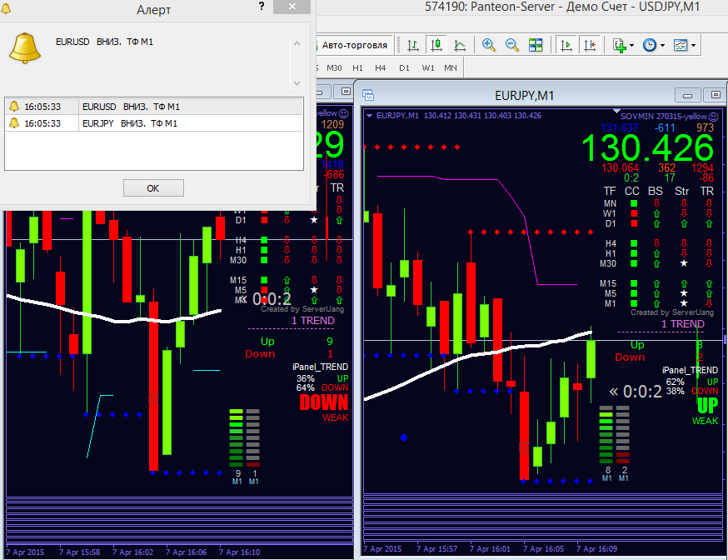728x560 pixels.
Task: Zoom in on the chart
Action: tap(488, 45)
